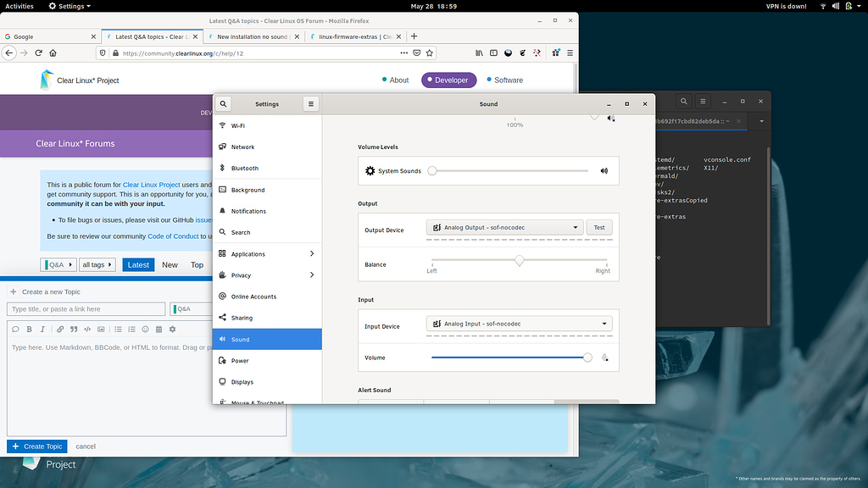Go back in Firefox history
The width and height of the screenshot is (868, 488).
(x=8, y=53)
